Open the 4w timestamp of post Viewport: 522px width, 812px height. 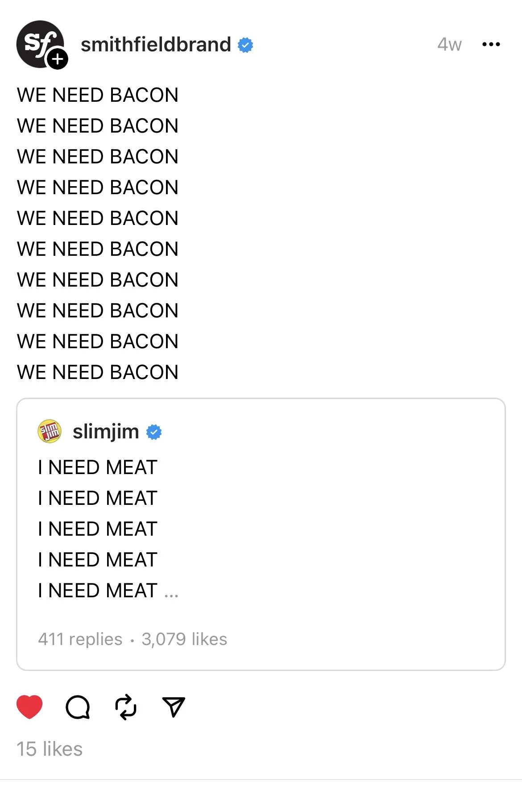pyautogui.click(x=449, y=44)
